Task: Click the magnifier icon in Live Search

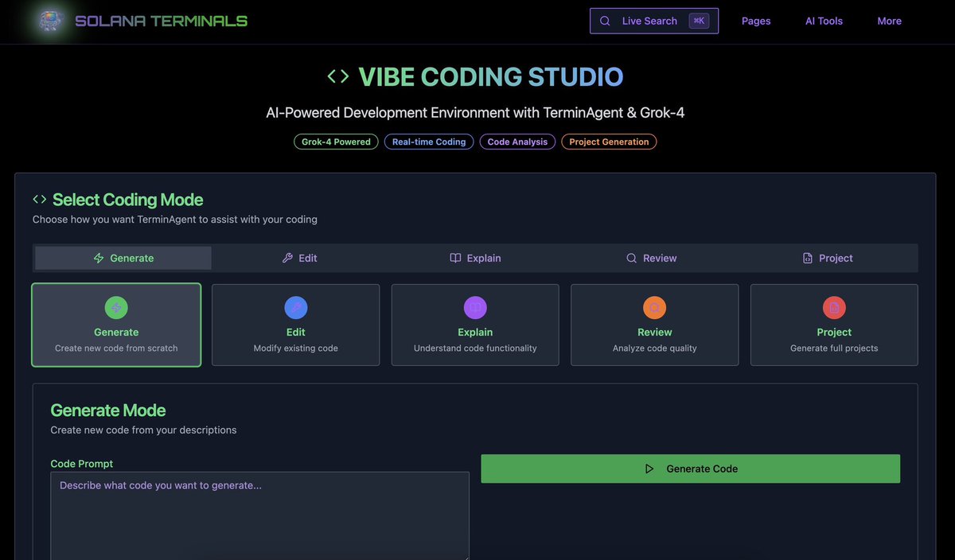Action: click(x=606, y=21)
